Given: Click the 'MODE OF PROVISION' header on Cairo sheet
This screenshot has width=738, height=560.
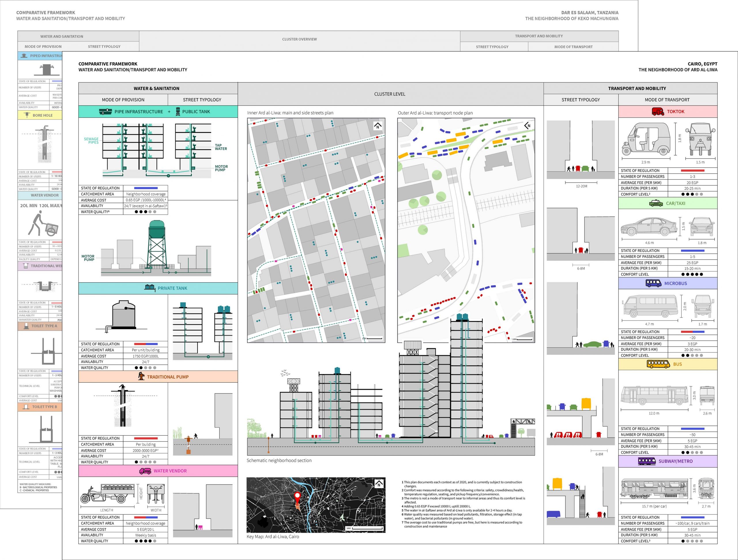Looking at the screenshot, I should pyautogui.click(x=123, y=100).
